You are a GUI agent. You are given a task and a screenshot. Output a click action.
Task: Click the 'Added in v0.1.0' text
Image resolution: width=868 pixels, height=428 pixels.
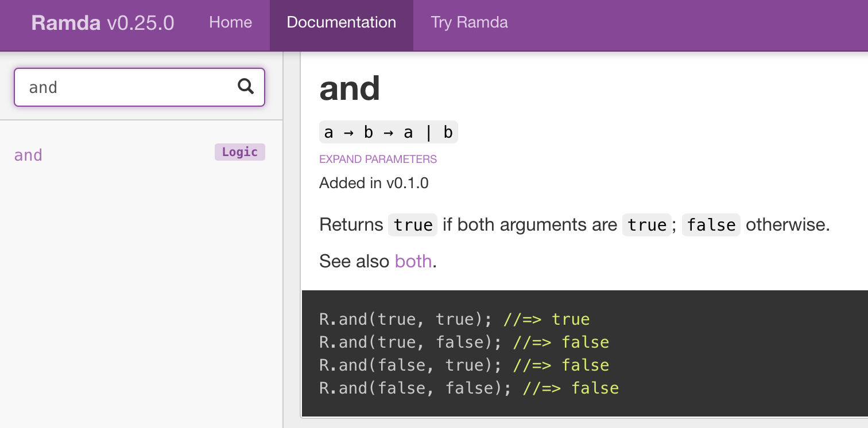pyautogui.click(x=374, y=183)
